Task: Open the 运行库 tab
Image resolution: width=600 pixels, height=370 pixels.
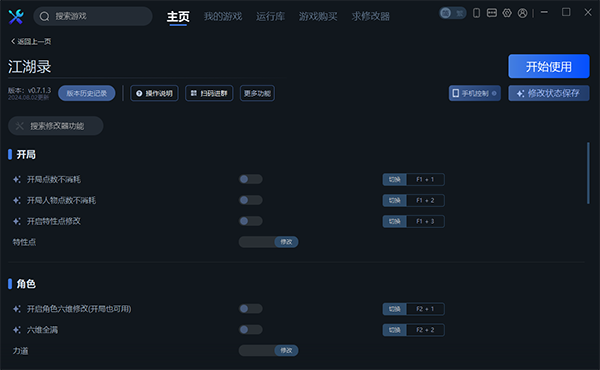Action: [x=271, y=16]
